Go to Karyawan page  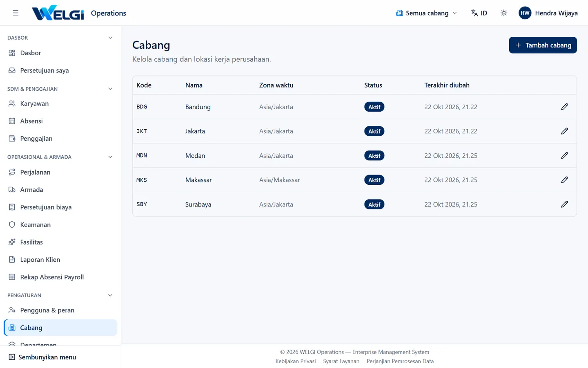coord(60,104)
